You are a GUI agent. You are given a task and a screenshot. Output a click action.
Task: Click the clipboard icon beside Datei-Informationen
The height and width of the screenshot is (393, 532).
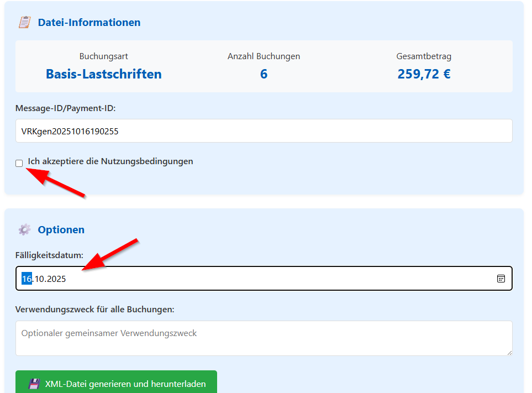(x=24, y=22)
